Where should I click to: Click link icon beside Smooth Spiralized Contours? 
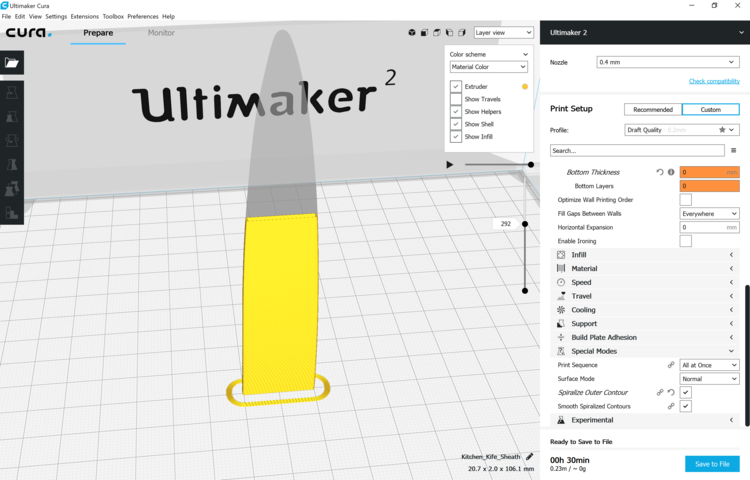[671, 406]
